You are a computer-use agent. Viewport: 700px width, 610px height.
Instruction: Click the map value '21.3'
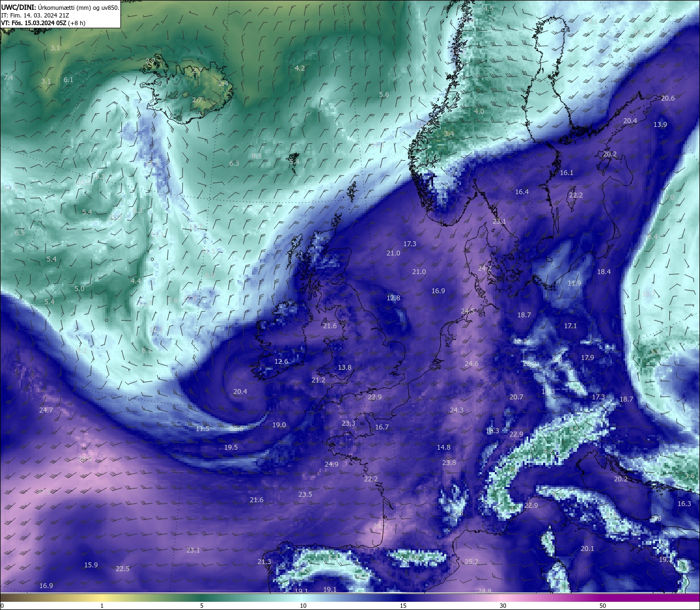point(264,561)
